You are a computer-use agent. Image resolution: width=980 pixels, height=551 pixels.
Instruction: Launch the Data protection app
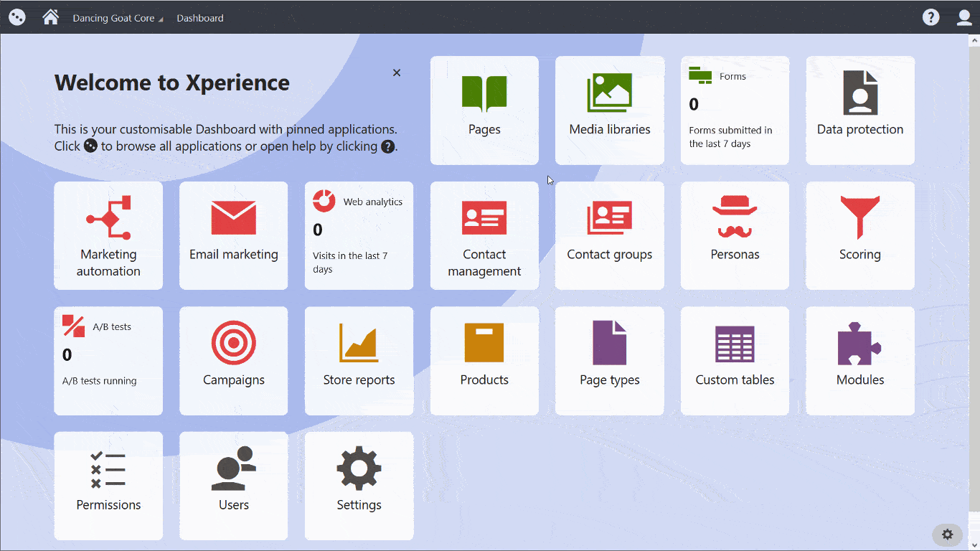click(859, 110)
